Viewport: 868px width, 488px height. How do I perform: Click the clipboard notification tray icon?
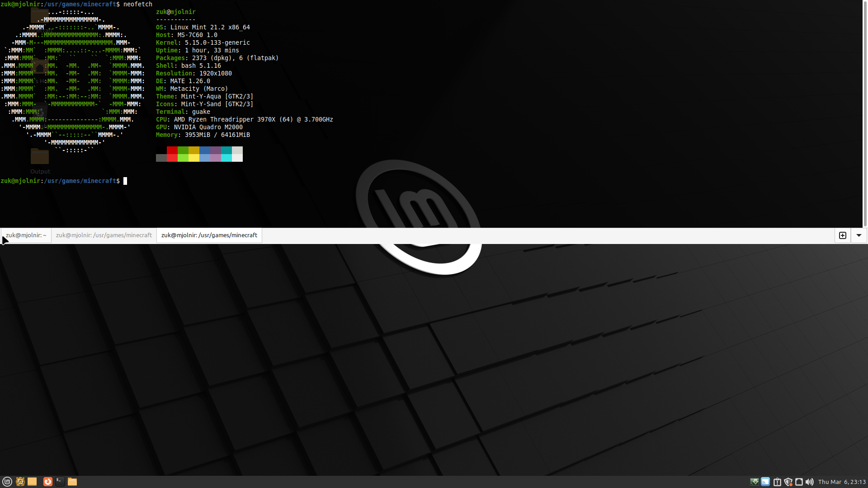[x=777, y=482]
